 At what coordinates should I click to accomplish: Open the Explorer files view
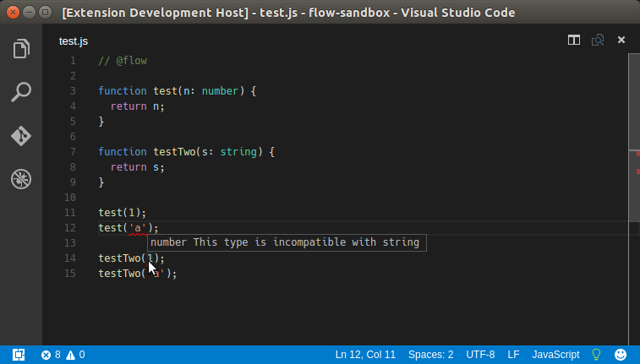tap(21, 48)
